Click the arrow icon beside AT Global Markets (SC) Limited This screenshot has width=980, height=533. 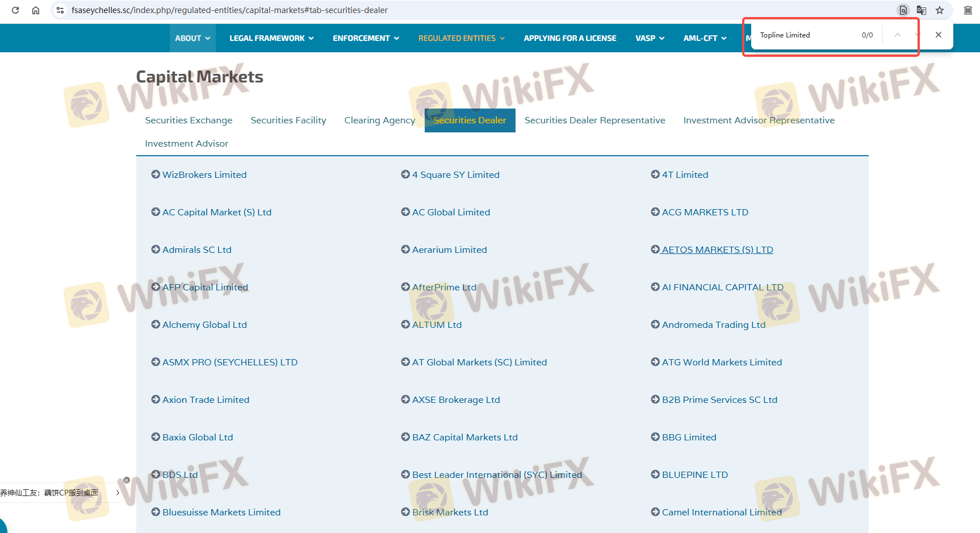[x=405, y=362]
